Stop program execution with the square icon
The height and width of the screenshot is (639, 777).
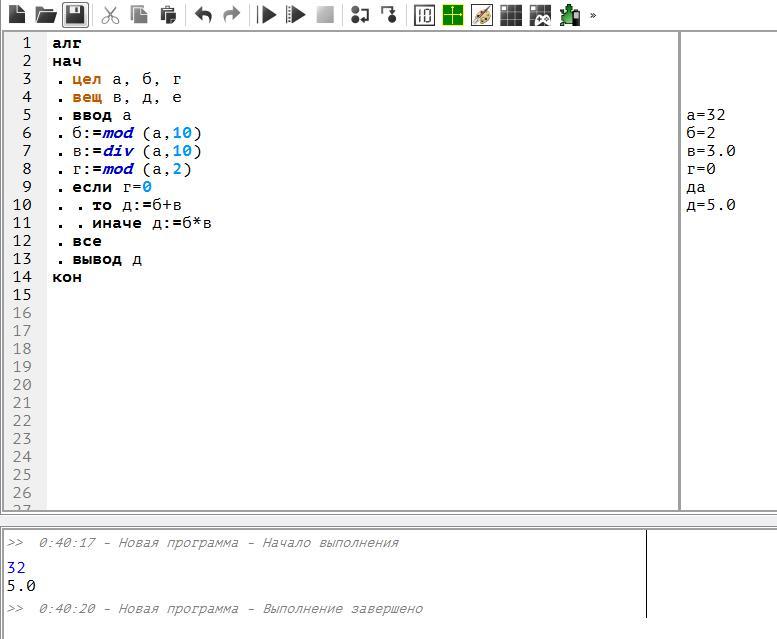pyautogui.click(x=325, y=15)
